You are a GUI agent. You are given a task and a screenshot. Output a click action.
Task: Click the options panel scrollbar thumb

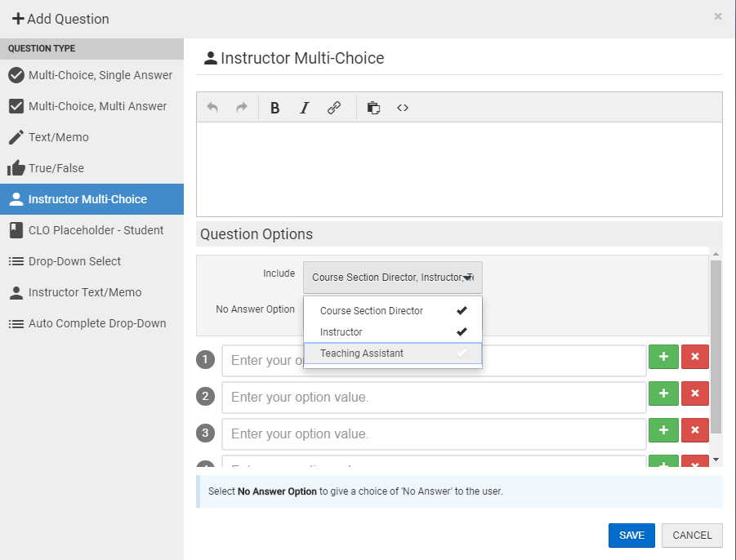coord(716,347)
